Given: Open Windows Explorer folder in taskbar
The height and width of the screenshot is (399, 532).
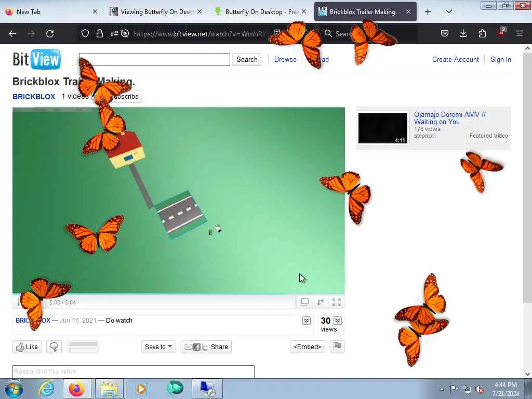Looking at the screenshot, I should (x=109, y=389).
